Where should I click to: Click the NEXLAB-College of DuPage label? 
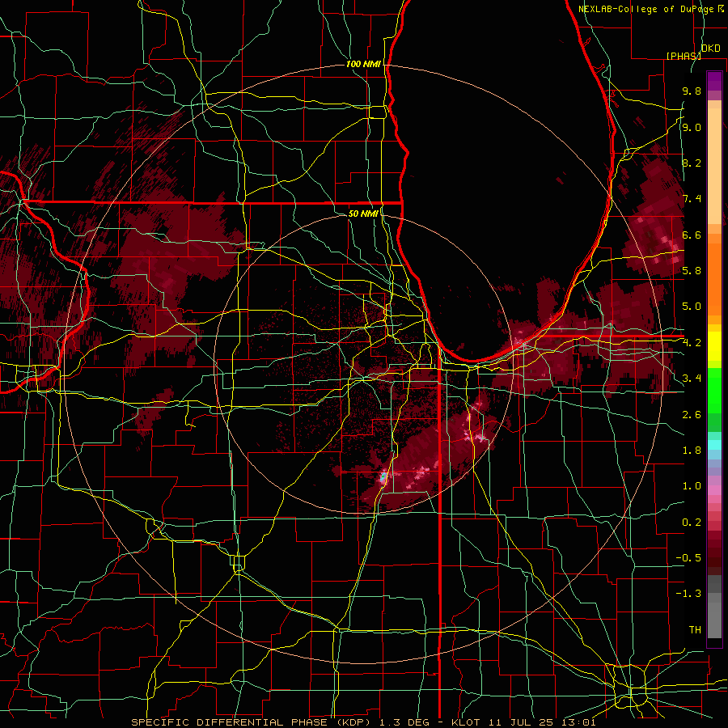[646, 9]
